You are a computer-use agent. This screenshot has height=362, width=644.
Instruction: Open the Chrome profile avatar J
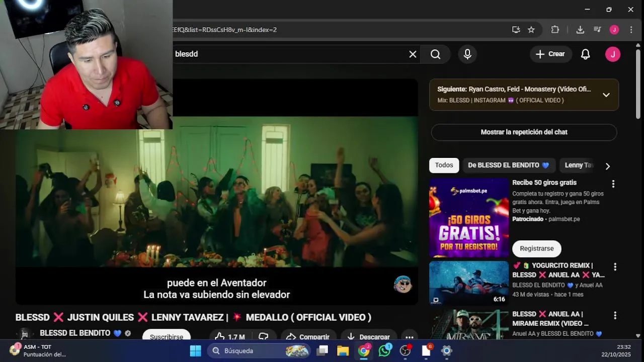pyautogui.click(x=614, y=30)
